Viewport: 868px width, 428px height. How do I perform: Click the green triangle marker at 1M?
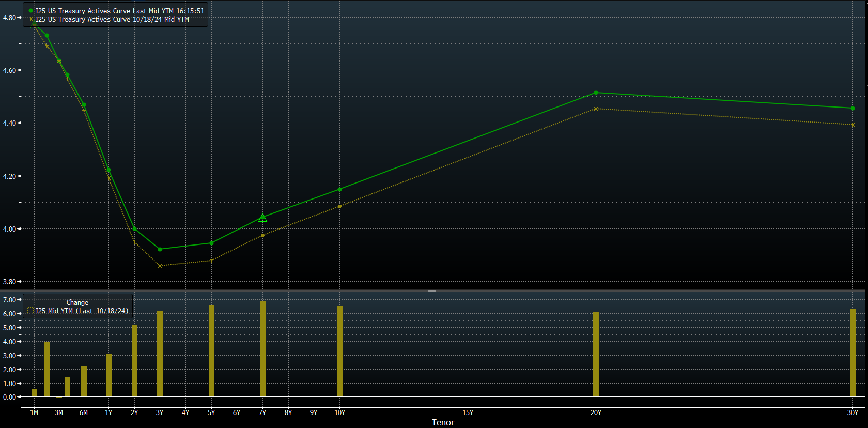34,24
